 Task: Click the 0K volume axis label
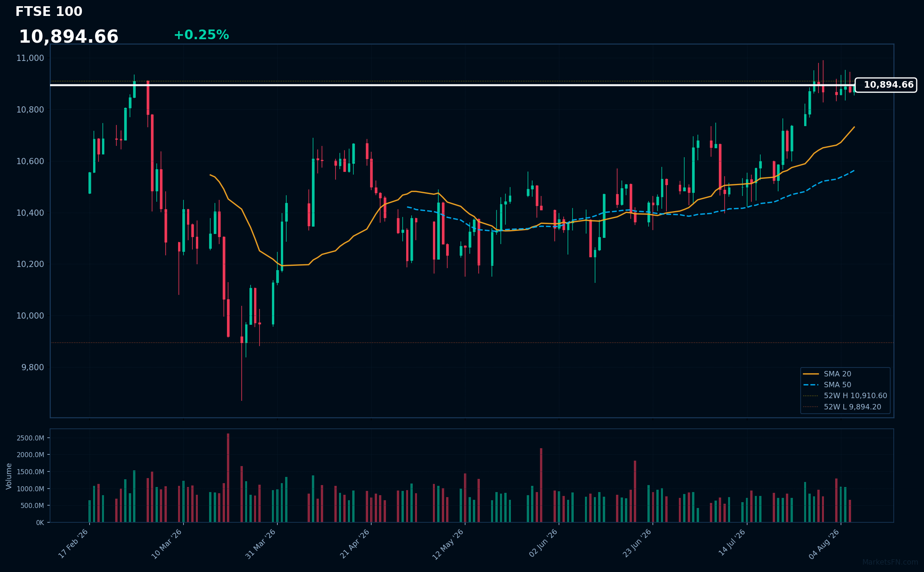[40, 523]
